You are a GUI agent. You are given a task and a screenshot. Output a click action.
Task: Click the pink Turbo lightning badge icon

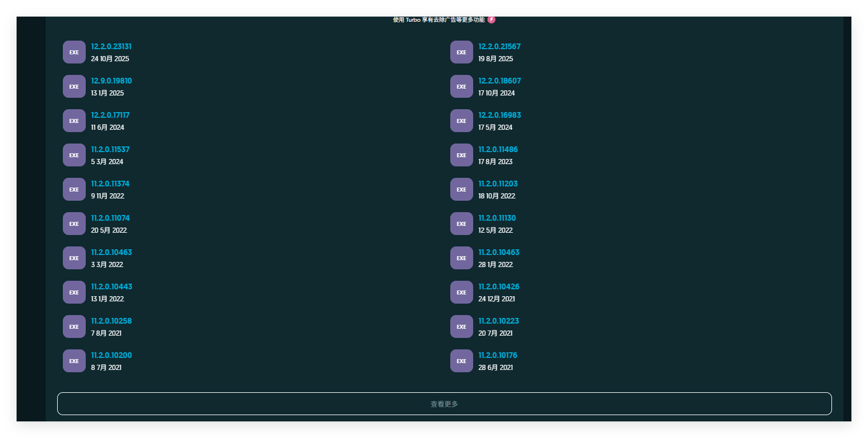pos(491,19)
